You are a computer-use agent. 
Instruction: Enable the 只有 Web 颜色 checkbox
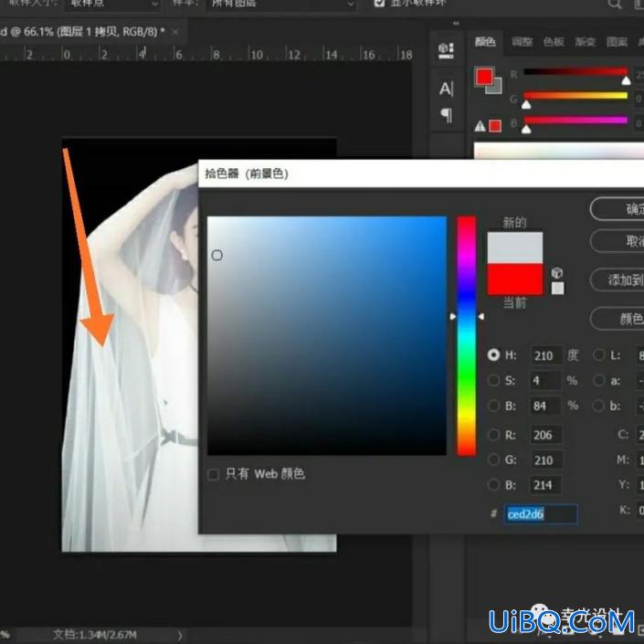click(213, 475)
